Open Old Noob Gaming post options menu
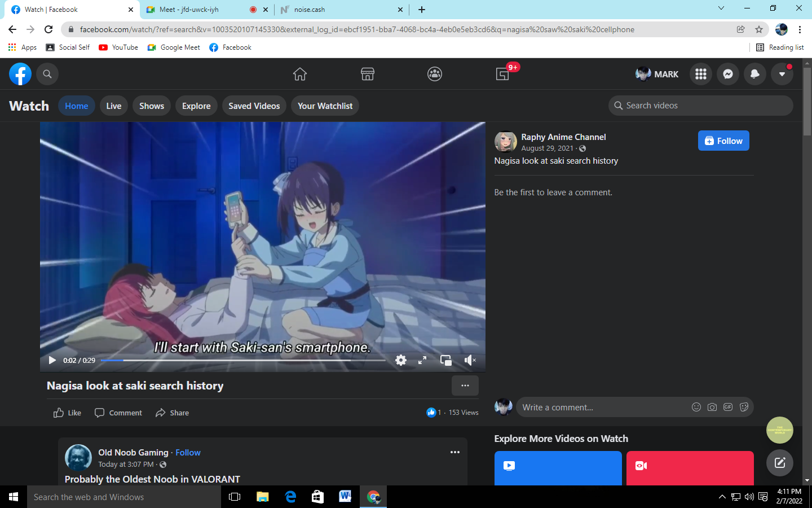 click(455, 452)
